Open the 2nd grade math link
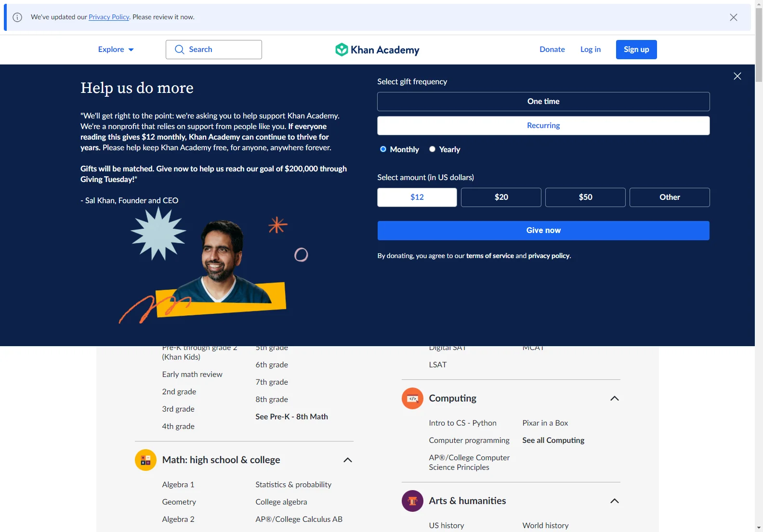 tap(179, 392)
